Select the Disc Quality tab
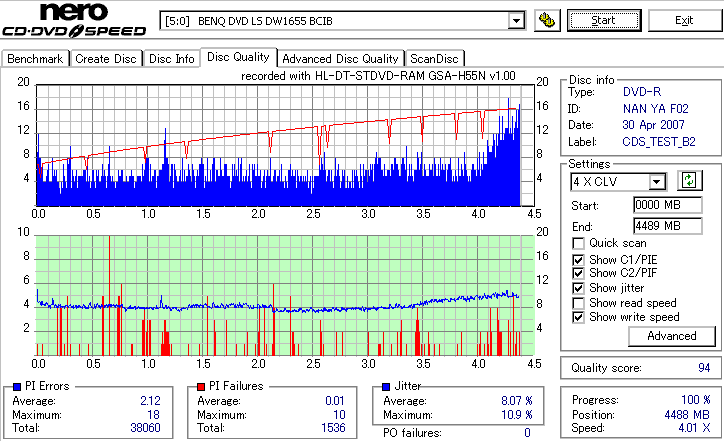 [x=238, y=57]
